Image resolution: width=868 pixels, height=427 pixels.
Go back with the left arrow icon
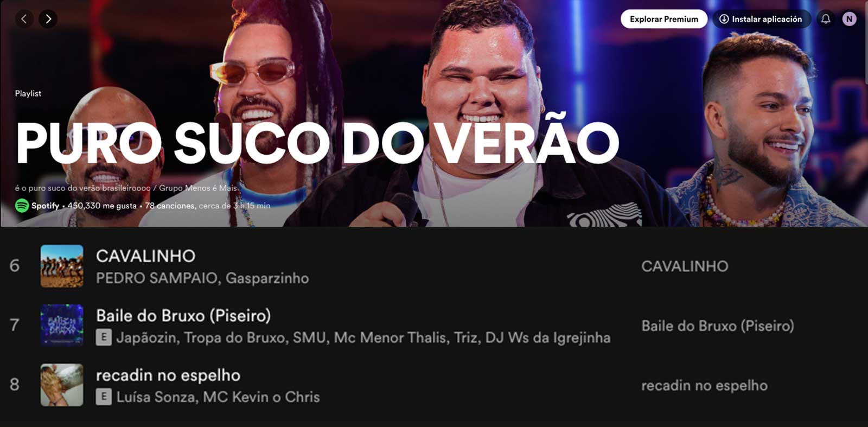point(24,19)
